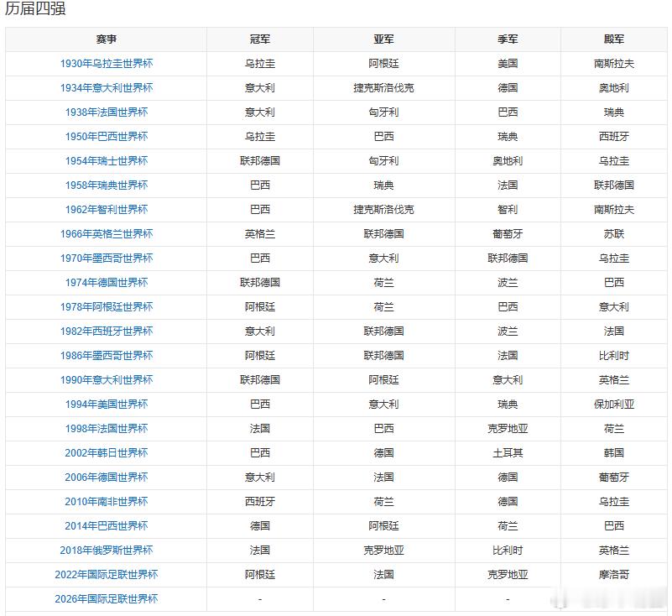The width and height of the screenshot is (672, 616).
Task: Open the 2002年韩日世界杯 link
Action: click(107, 453)
